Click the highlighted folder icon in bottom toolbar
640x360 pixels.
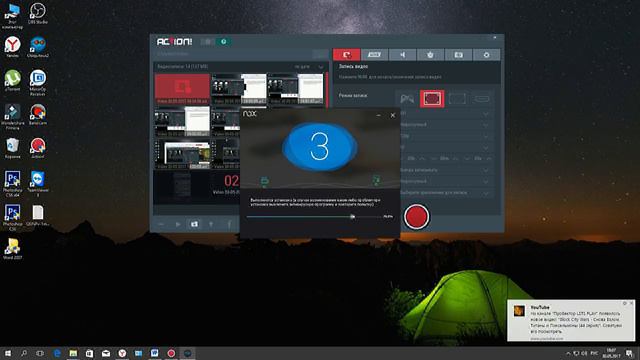(x=194, y=224)
